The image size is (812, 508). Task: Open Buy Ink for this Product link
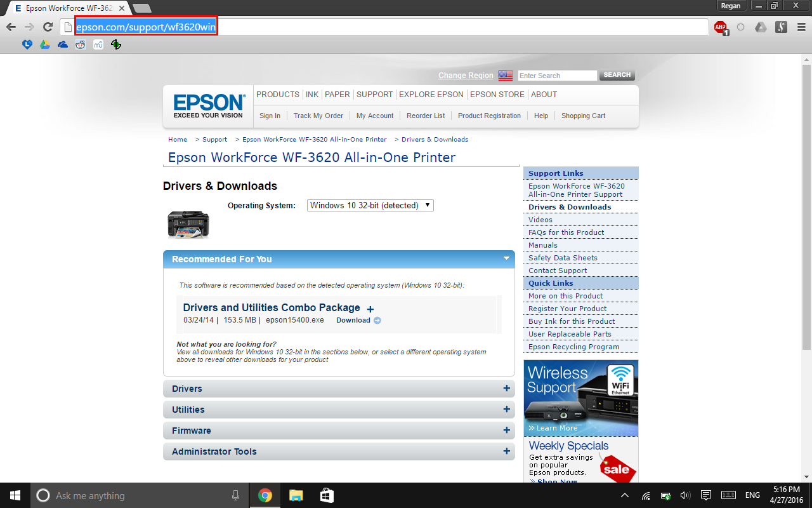click(572, 321)
